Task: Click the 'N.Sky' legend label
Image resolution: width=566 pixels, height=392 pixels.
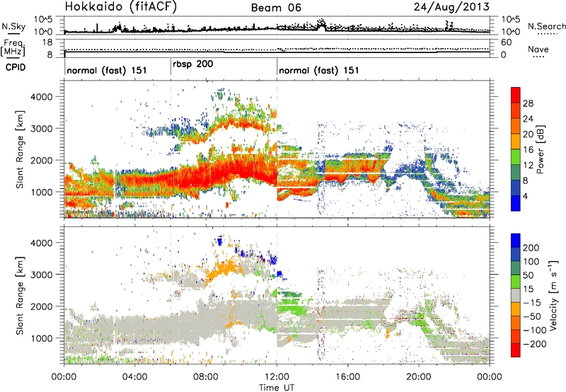Action: [x=13, y=26]
